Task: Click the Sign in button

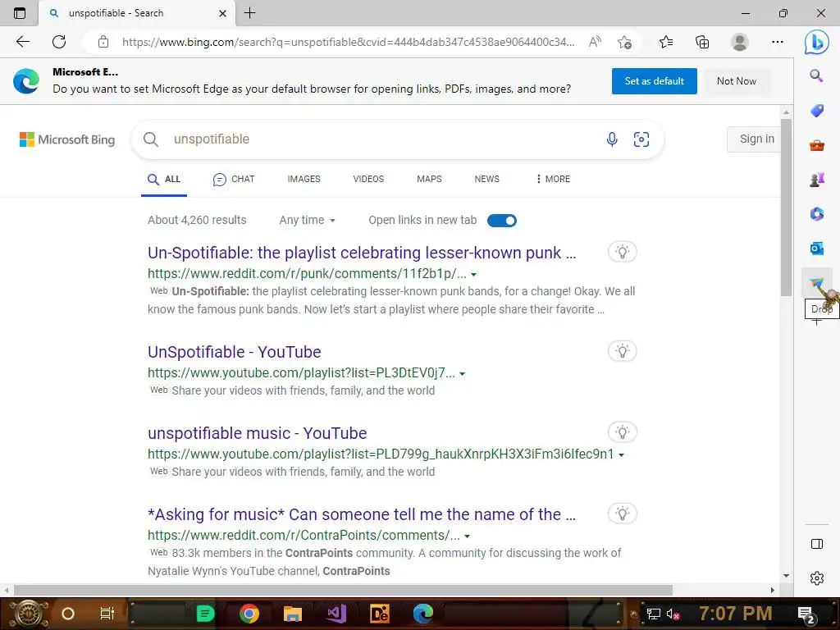Action: pos(754,139)
